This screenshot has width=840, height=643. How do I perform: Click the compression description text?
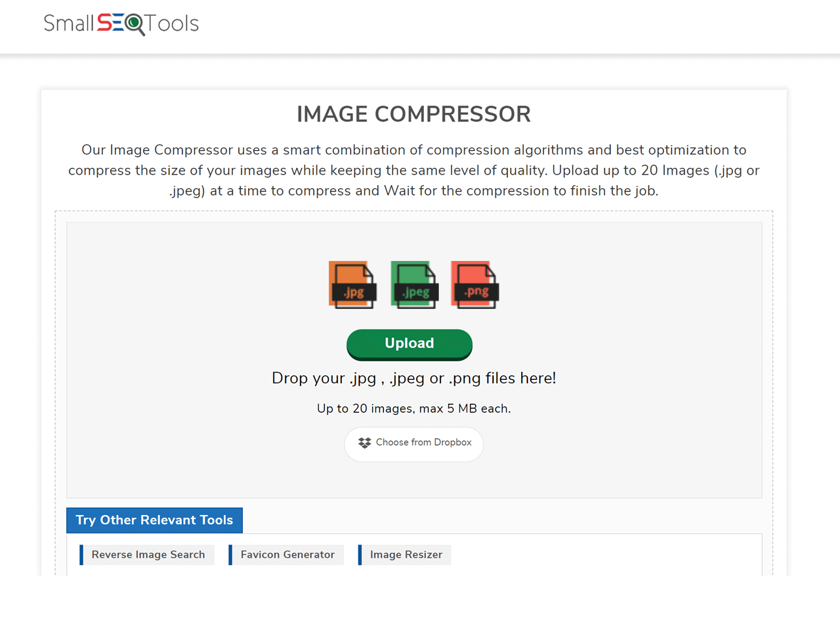(413, 170)
